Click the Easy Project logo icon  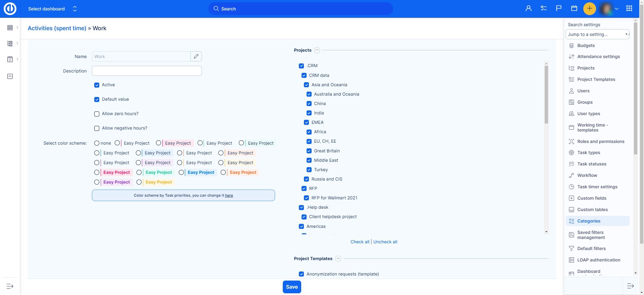pos(10,9)
